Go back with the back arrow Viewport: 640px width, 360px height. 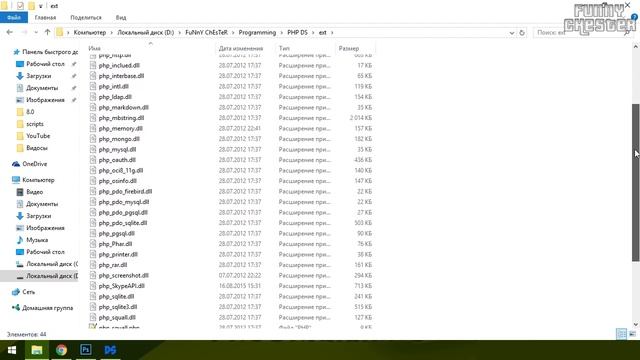click(10, 32)
